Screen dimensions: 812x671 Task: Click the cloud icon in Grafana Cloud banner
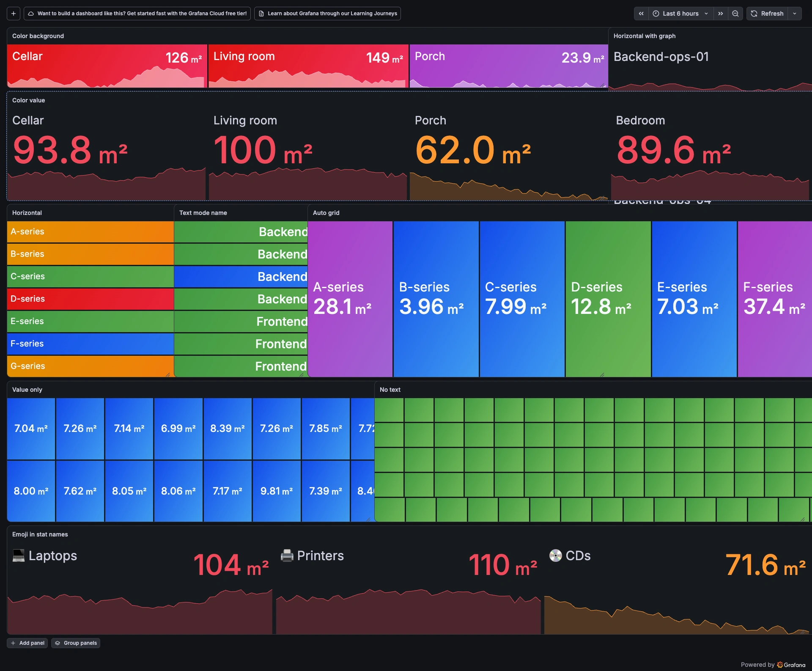[x=31, y=14]
